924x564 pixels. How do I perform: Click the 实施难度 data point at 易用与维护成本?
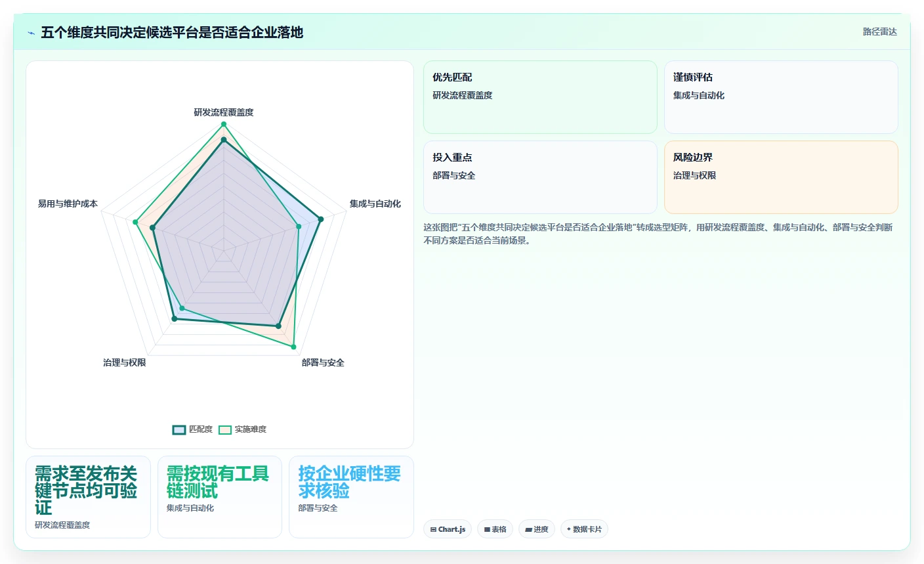point(135,222)
